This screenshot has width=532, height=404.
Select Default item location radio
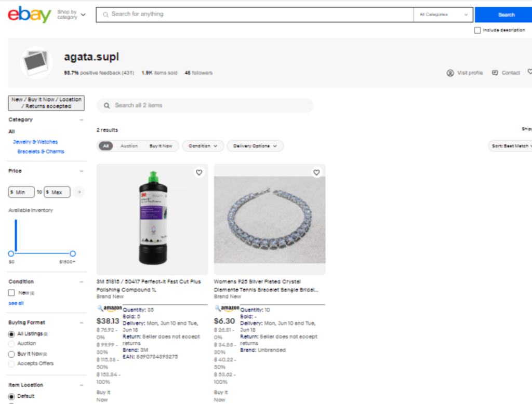(11, 397)
